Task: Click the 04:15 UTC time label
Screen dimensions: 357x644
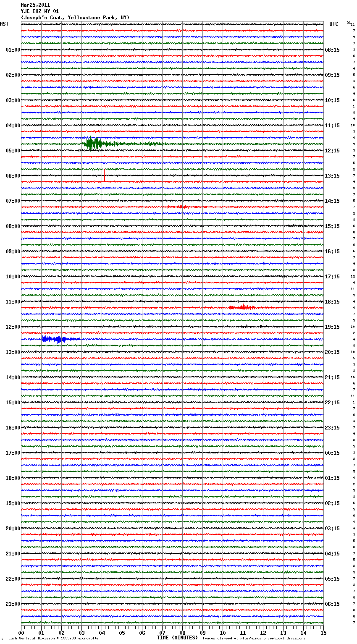Action: (332, 554)
